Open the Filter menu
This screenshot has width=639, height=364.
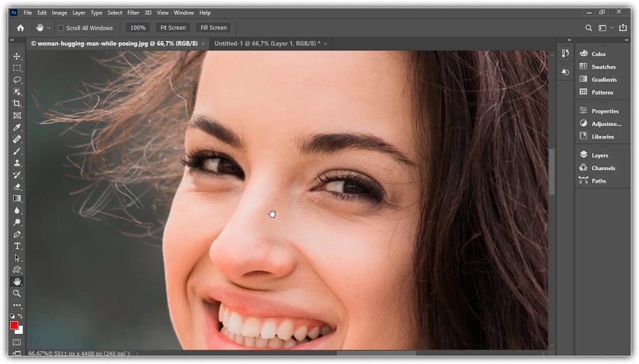coord(133,12)
